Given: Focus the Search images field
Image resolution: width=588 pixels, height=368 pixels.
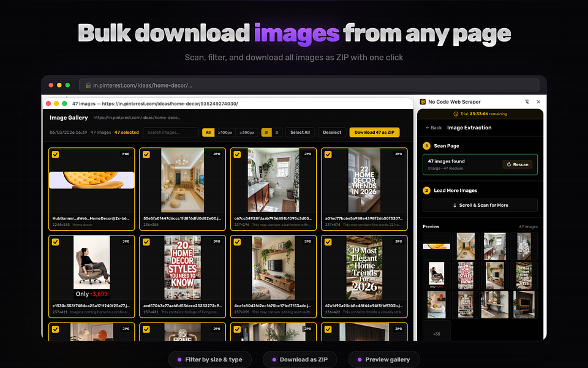Looking at the screenshot, I should (171, 132).
